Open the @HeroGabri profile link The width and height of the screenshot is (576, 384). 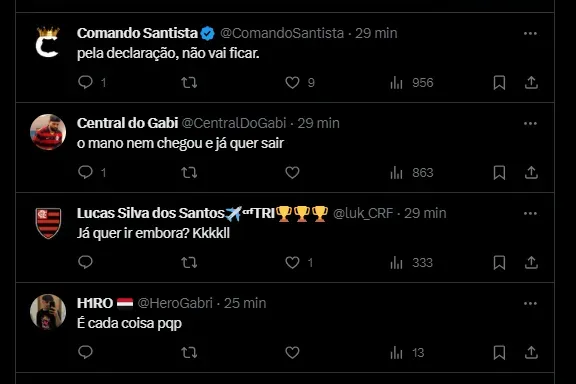click(x=175, y=303)
